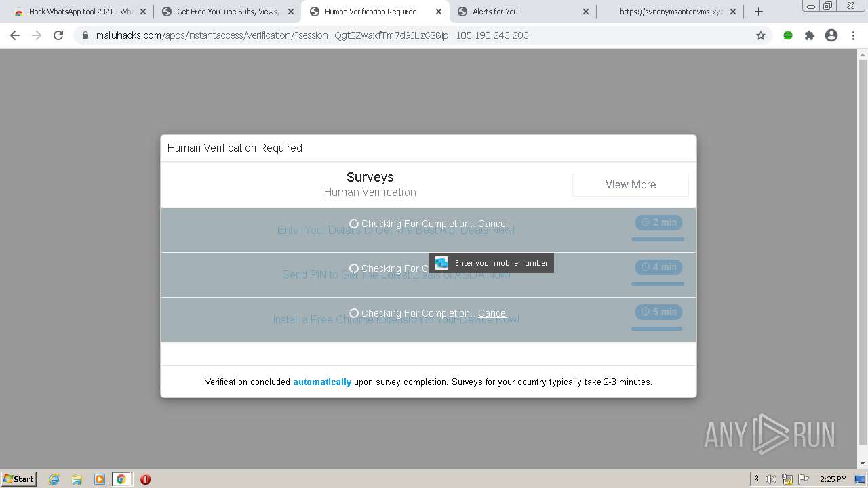Click the show desktop monitor icon

point(860,479)
